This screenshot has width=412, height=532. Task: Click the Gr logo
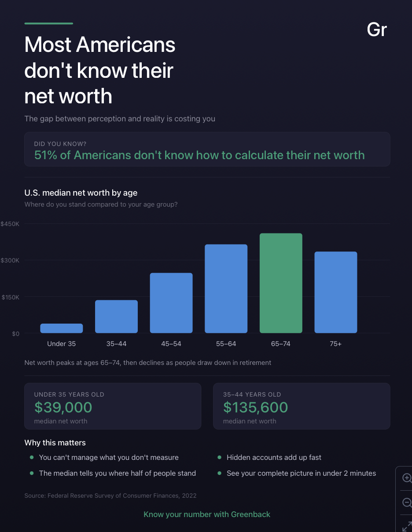377,29
